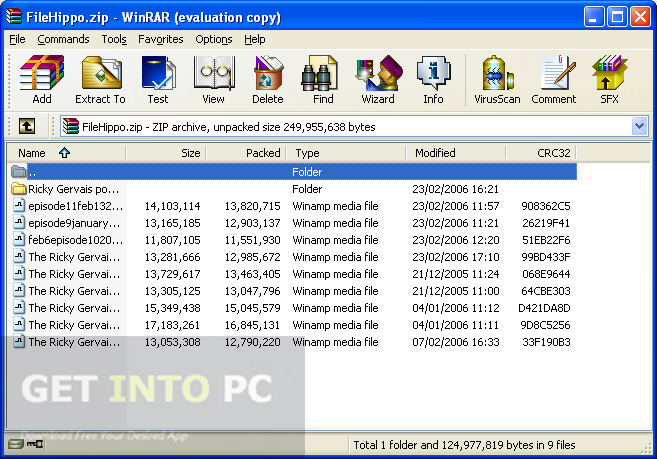The image size is (657, 459).
Task: Open the Favorites menu
Action: 161,39
